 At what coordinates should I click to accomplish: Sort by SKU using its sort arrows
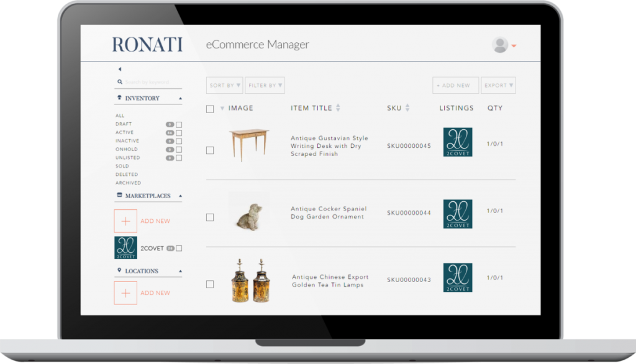coord(408,107)
